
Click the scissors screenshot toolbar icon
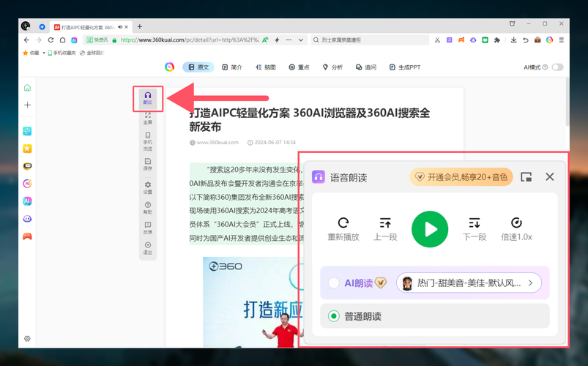coord(437,40)
